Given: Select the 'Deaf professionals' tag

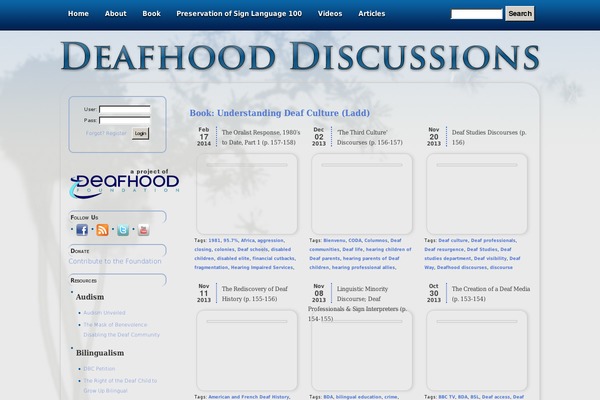Looking at the screenshot, I should 493,240.
